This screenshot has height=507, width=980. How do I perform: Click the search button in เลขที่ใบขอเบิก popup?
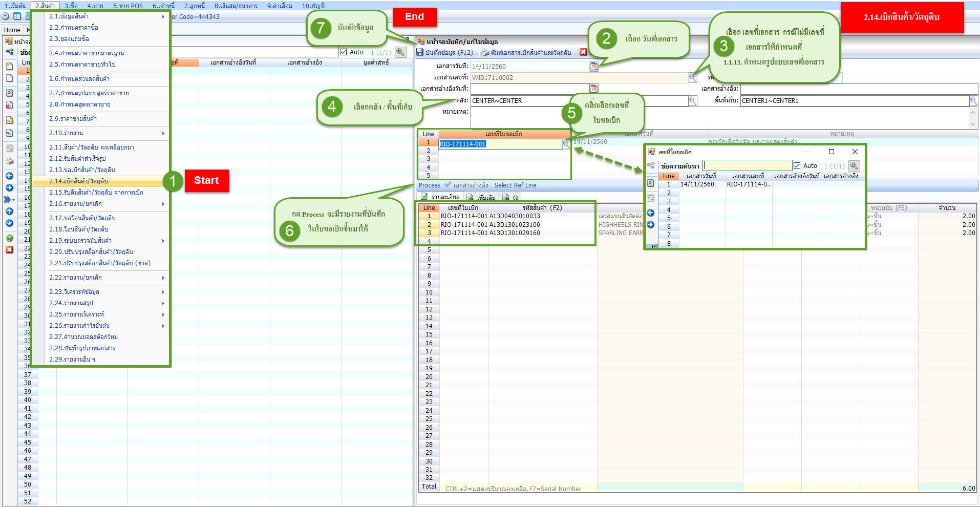[x=854, y=165]
